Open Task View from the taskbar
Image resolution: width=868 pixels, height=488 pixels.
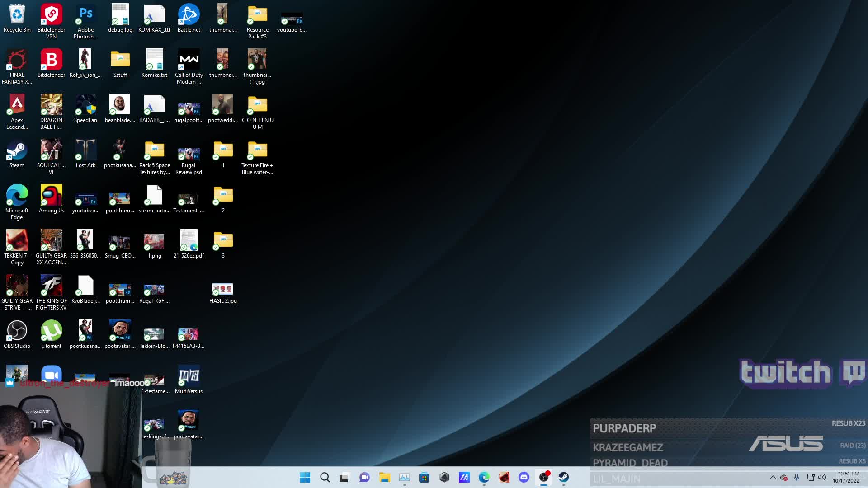pyautogui.click(x=344, y=477)
